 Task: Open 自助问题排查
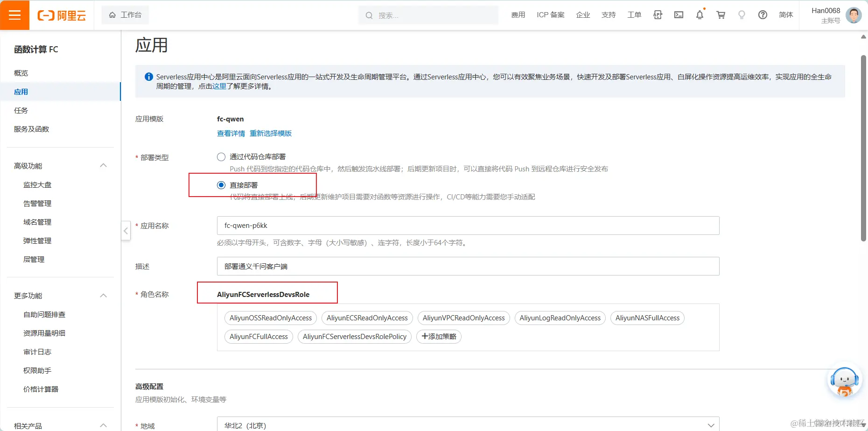point(44,314)
